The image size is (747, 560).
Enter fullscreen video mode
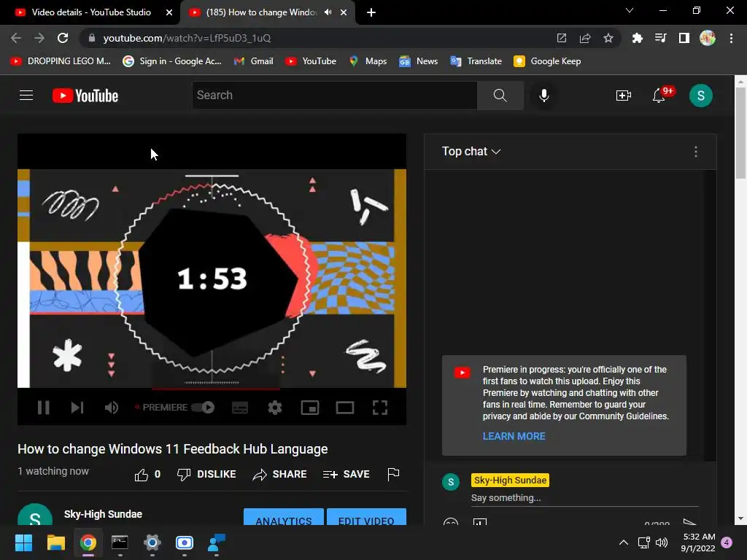tap(379, 408)
